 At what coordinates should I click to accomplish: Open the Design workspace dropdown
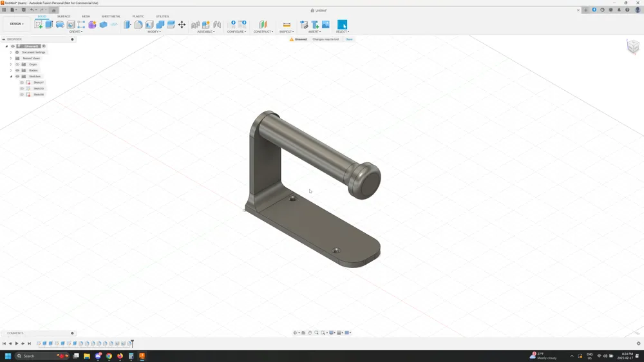(17, 24)
